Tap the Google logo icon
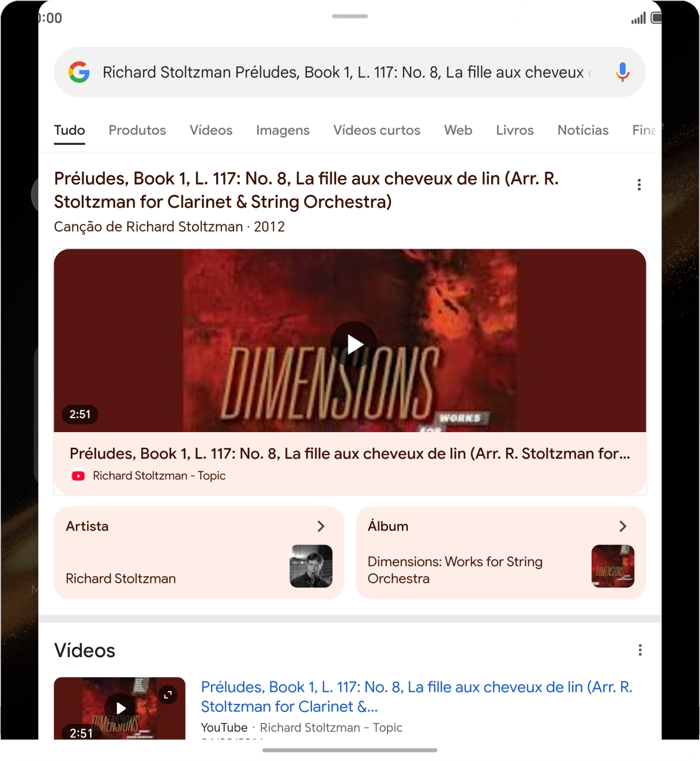The image size is (700, 761). [79, 72]
